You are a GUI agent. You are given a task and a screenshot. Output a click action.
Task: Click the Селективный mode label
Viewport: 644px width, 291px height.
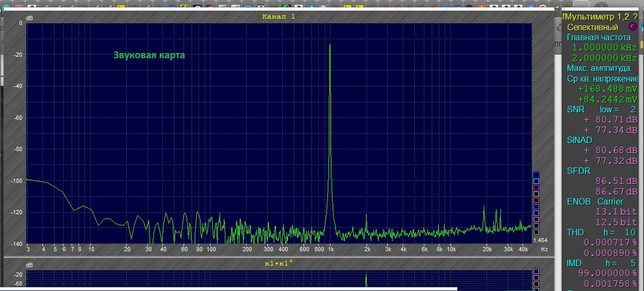593,27
